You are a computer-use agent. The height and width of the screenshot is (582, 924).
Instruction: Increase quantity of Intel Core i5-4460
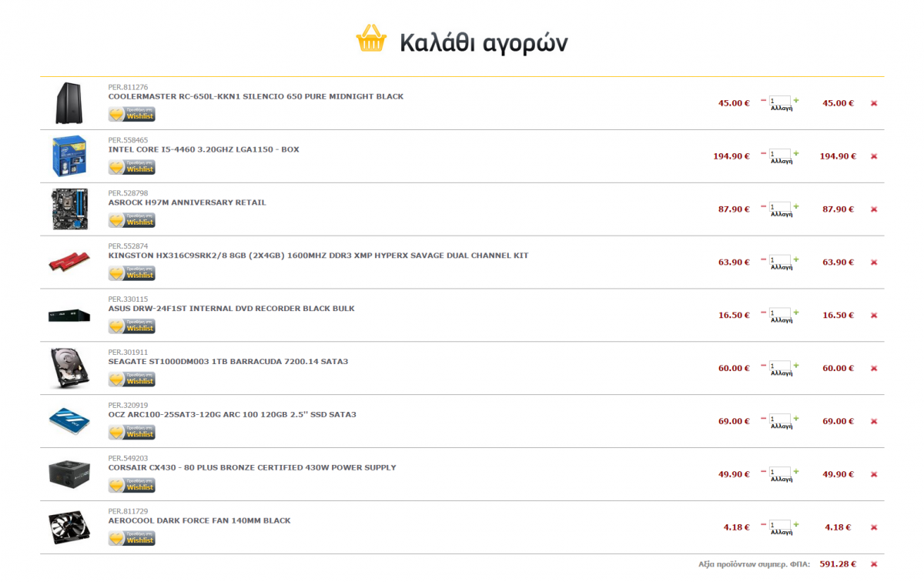[796, 153]
